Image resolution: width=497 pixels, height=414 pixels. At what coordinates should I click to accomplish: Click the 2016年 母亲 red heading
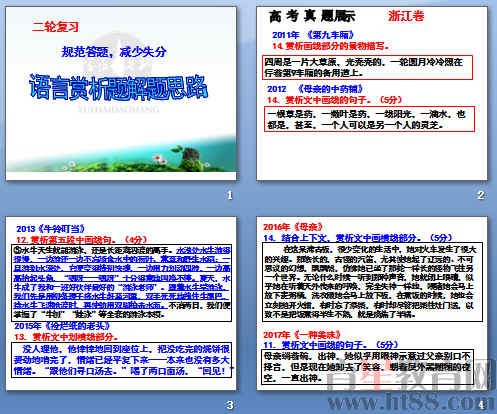click(x=293, y=227)
